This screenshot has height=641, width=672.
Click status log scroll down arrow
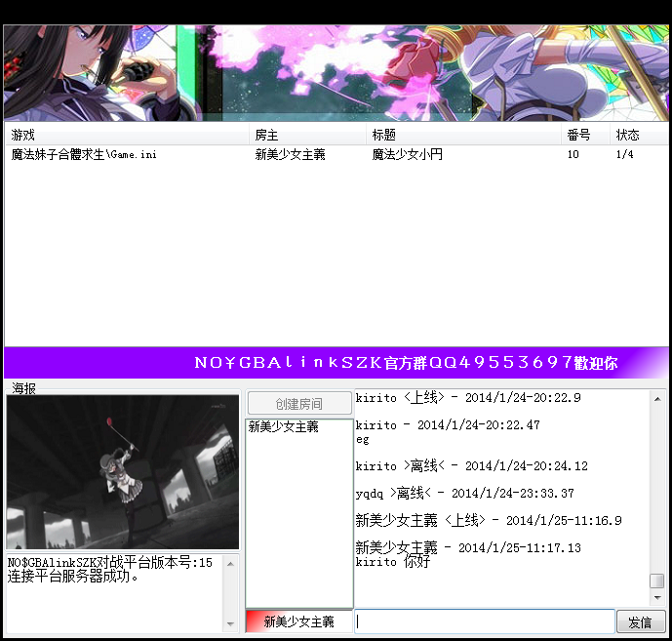tap(230, 624)
